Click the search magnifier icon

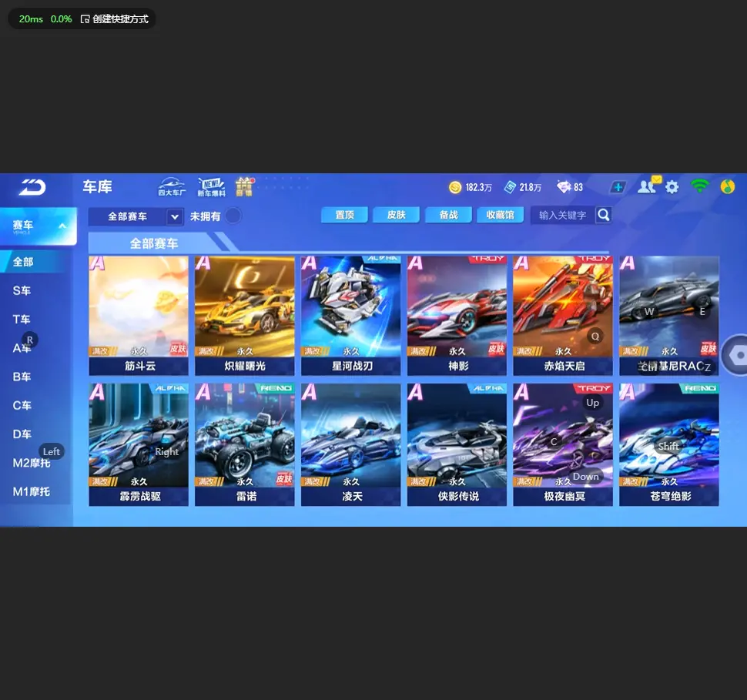click(x=604, y=216)
